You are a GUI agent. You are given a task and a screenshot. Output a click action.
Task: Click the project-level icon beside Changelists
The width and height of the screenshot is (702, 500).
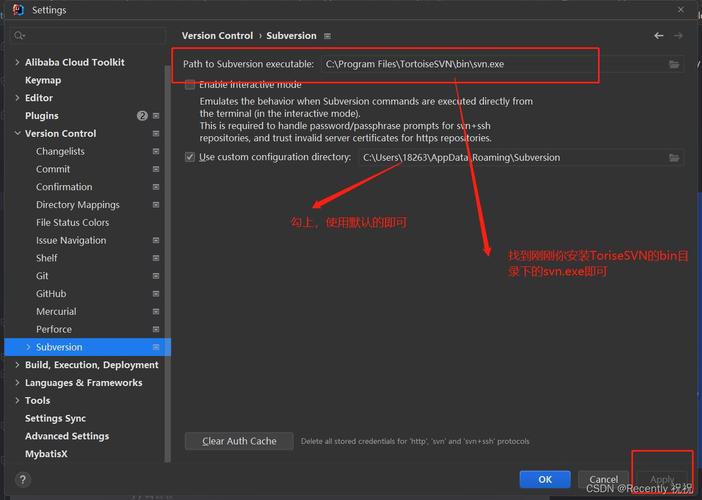point(156,152)
